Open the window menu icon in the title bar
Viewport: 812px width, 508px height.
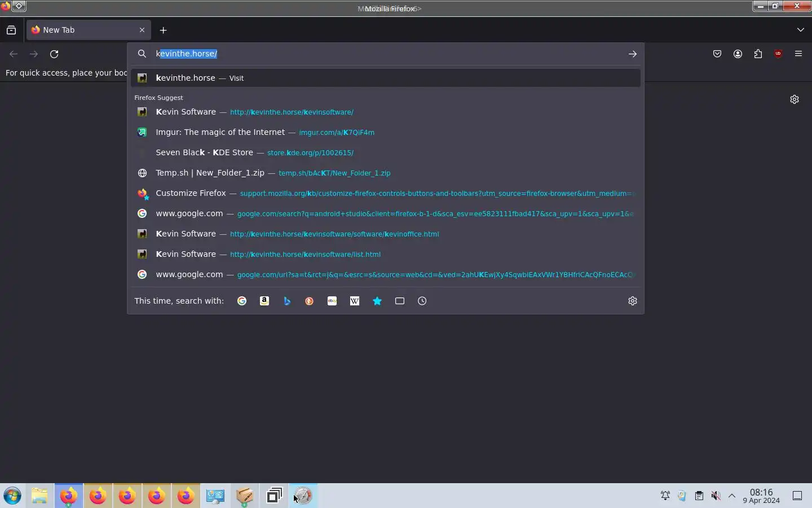[5, 6]
